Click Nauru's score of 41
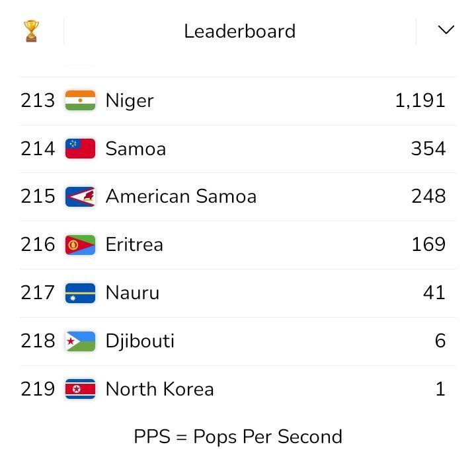476x457 pixels. point(434,293)
